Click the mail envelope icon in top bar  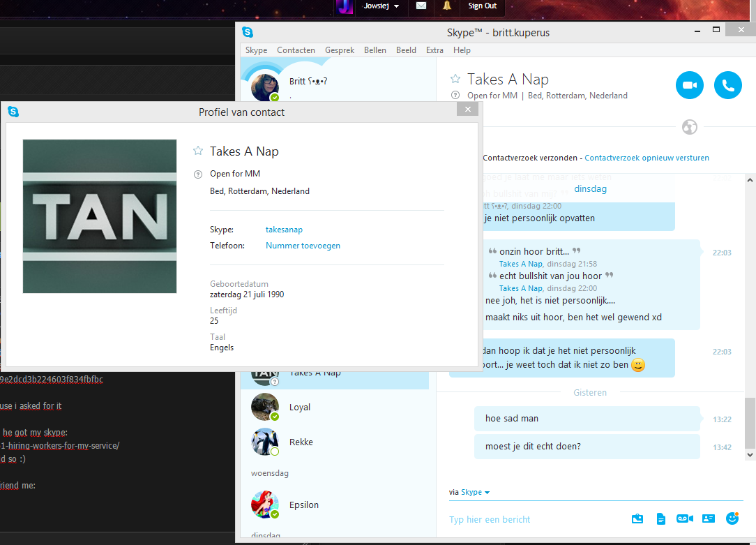tap(421, 6)
